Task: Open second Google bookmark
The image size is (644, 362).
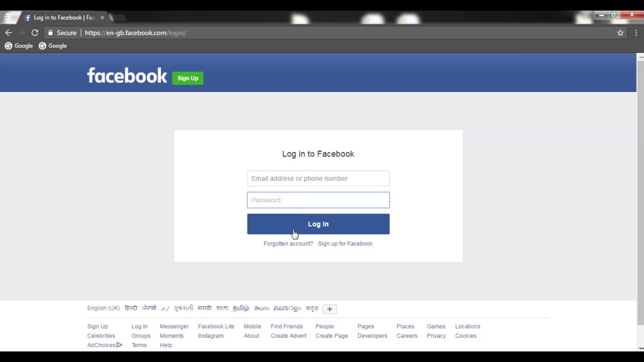Action: (53, 46)
